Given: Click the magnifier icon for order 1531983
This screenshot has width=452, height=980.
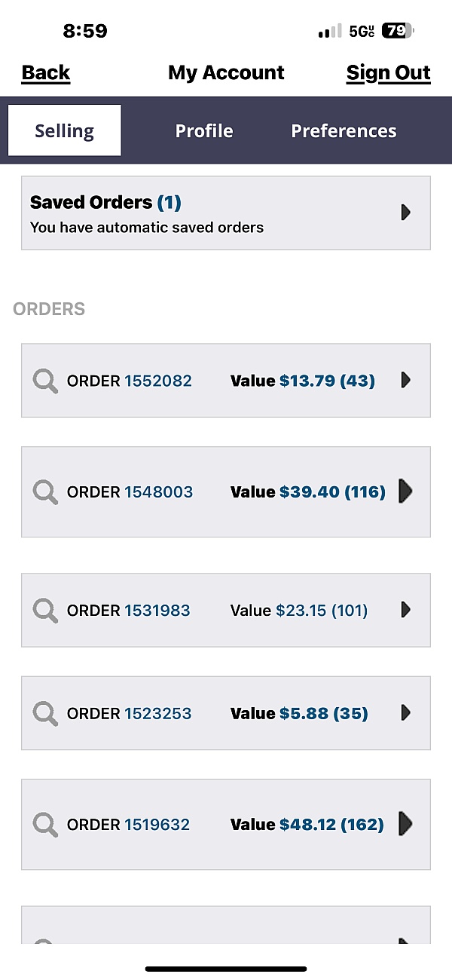Looking at the screenshot, I should pos(46,610).
